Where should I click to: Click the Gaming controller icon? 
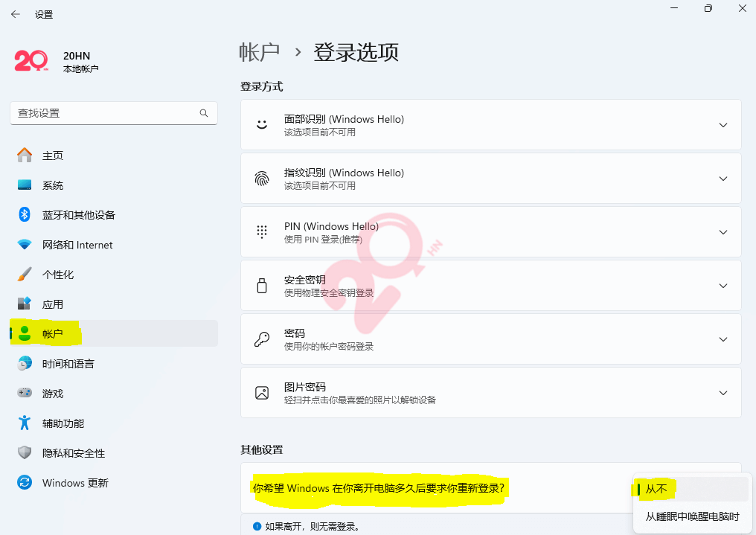[25, 394]
